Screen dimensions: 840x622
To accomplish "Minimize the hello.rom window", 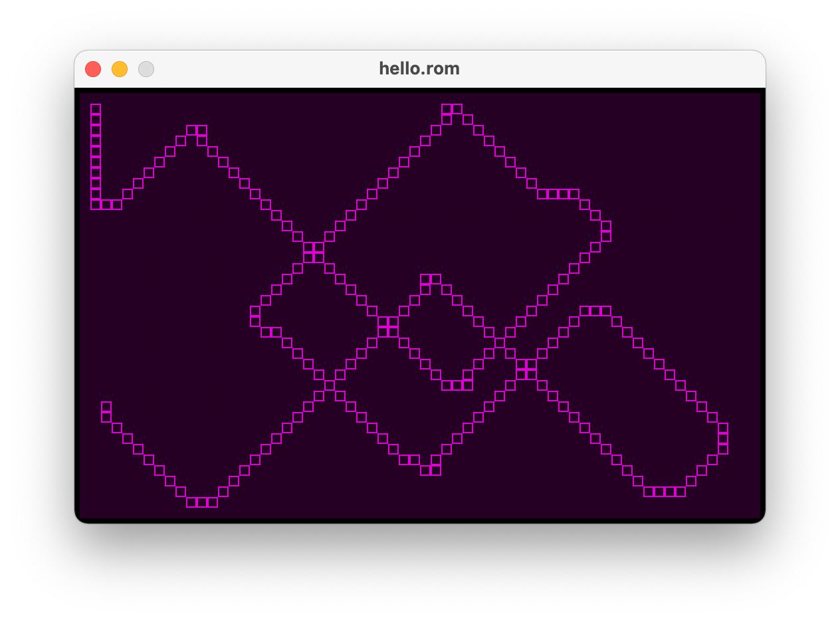I will point(120,69).
